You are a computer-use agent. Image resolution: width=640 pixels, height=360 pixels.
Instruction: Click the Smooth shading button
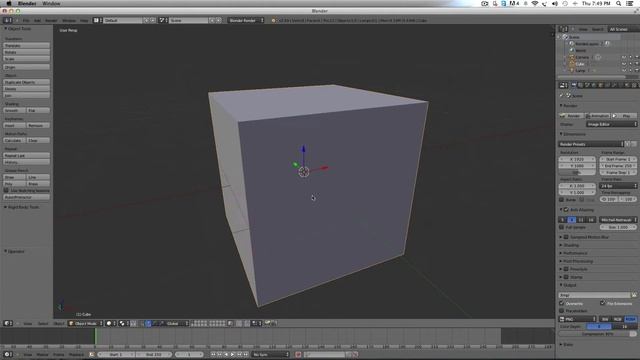[x=15, y=110]
